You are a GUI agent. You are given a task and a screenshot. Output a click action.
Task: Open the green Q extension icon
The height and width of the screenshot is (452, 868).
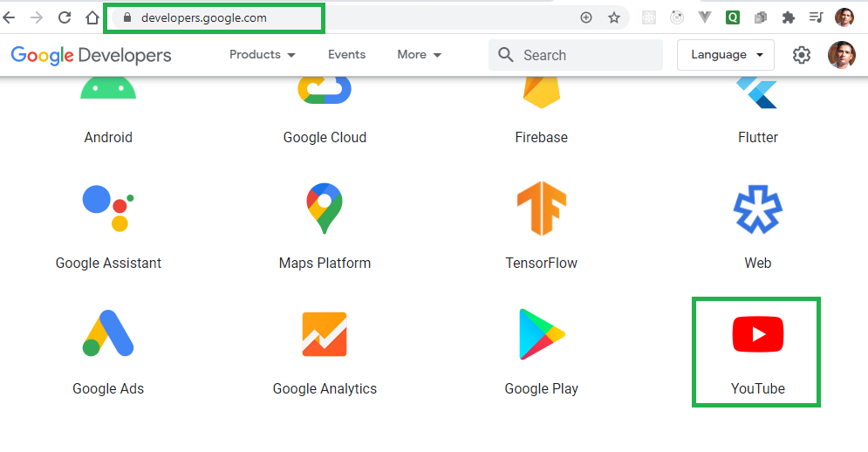pyautogui.click(x=733, y=17)
